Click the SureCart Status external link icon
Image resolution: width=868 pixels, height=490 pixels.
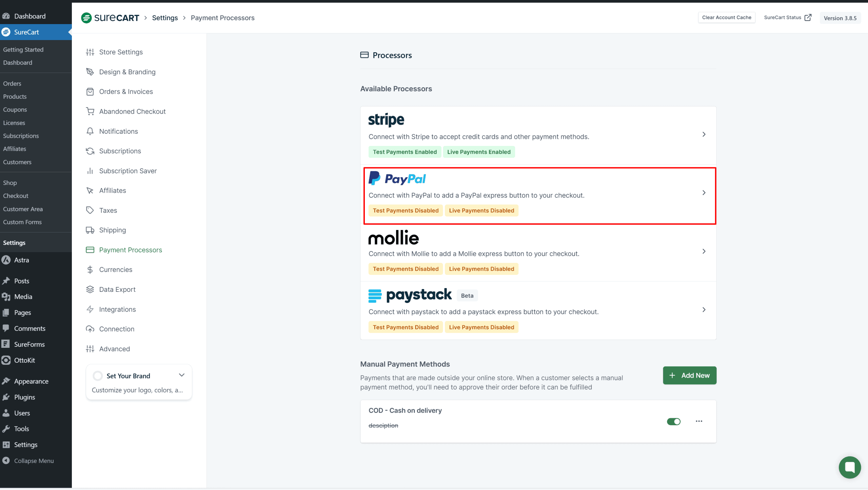[x=808, y=17]
